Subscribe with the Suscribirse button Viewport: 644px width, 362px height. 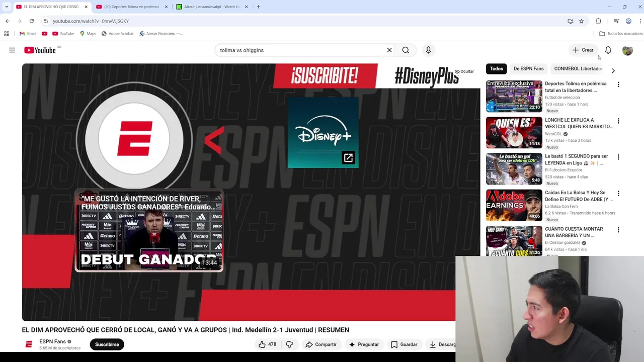click(x=107, y=344)
